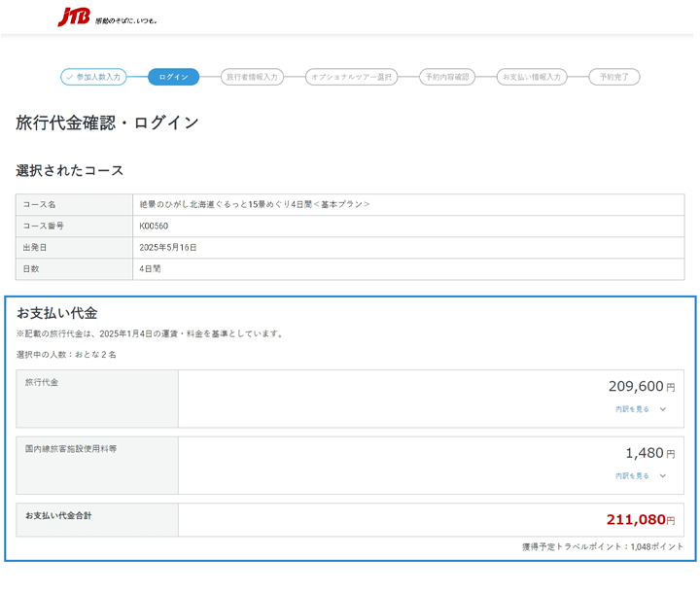This screenshot has height=593, width=700.
Task: Open 内訳を見る for 国内線旅客施設使用料等
Action: 632,476
